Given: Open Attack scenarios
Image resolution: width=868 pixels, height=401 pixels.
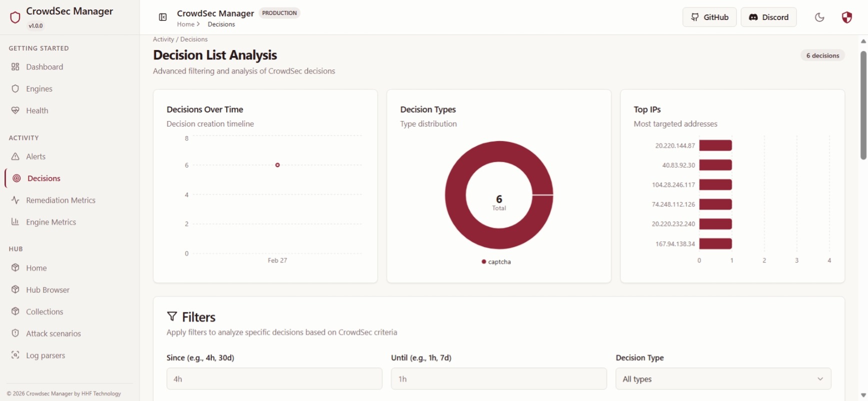Looking at the screenshot, I should (x=54, y=333).
